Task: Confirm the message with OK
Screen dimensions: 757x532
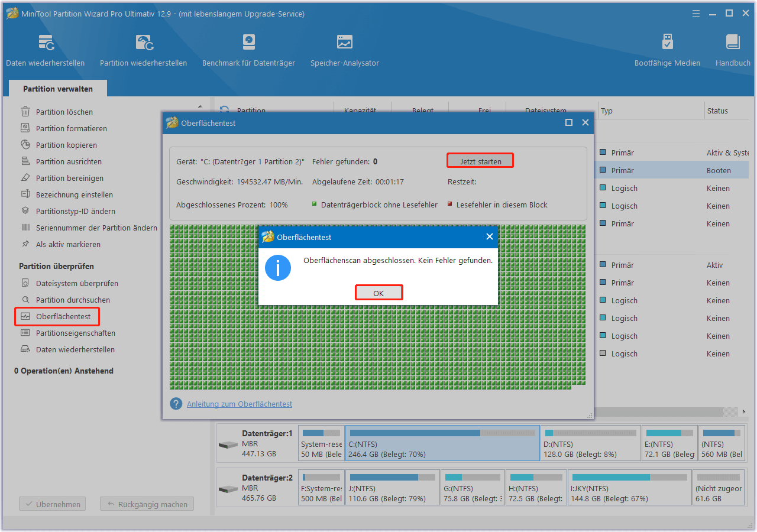Action: [x=378, y=293]
